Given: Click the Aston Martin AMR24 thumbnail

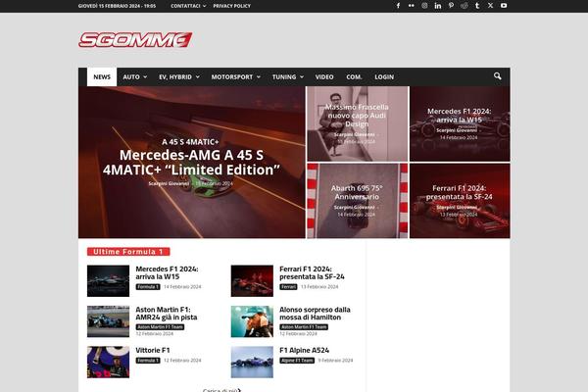Looking at the screenshot, I should tap(108, 321).
